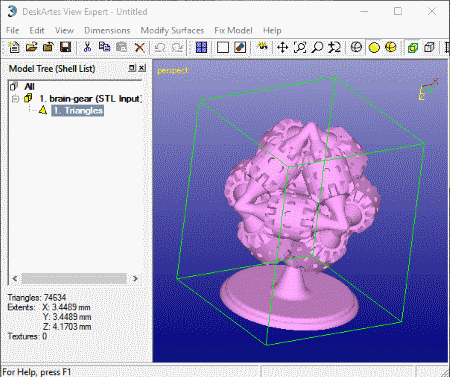Select the 1. Triangles tree item

[78, 111]
